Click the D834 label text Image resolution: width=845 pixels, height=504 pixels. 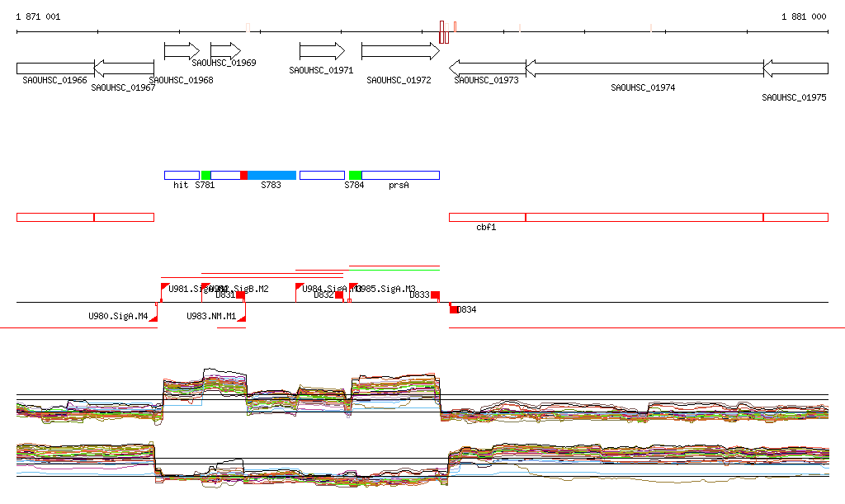click(x=467, y=309)
